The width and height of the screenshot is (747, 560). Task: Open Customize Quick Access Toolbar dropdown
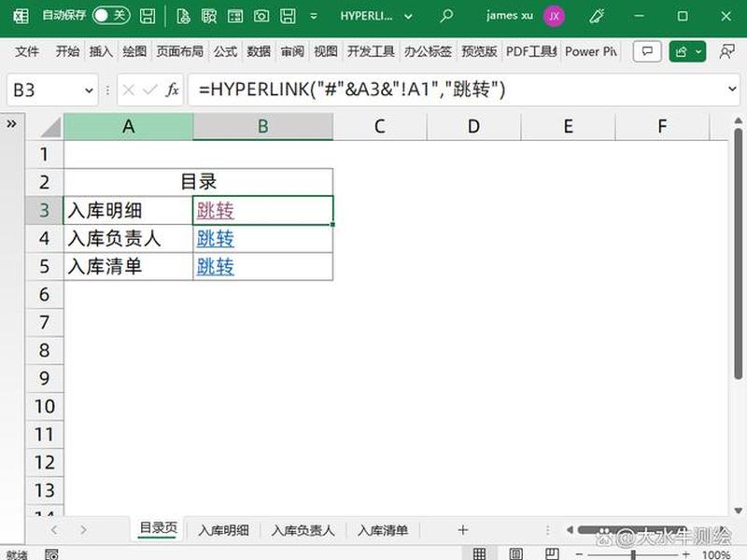click(314, 16)
